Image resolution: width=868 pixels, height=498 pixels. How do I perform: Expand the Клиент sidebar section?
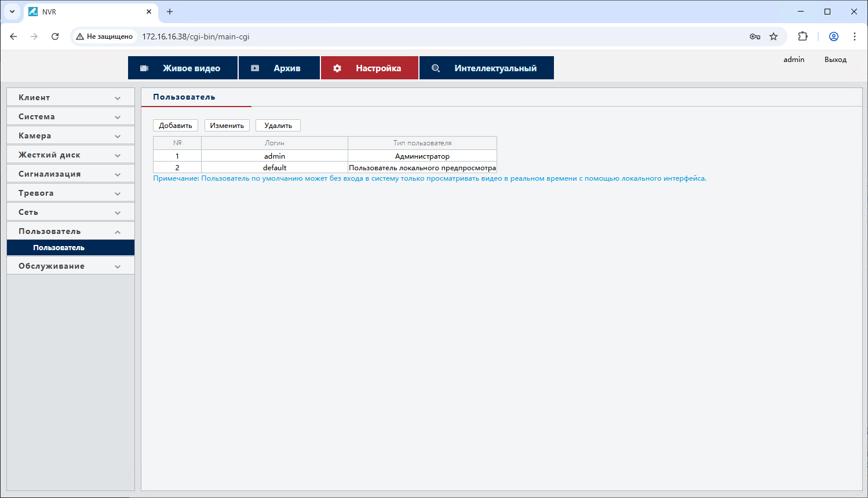click(71, 97)
